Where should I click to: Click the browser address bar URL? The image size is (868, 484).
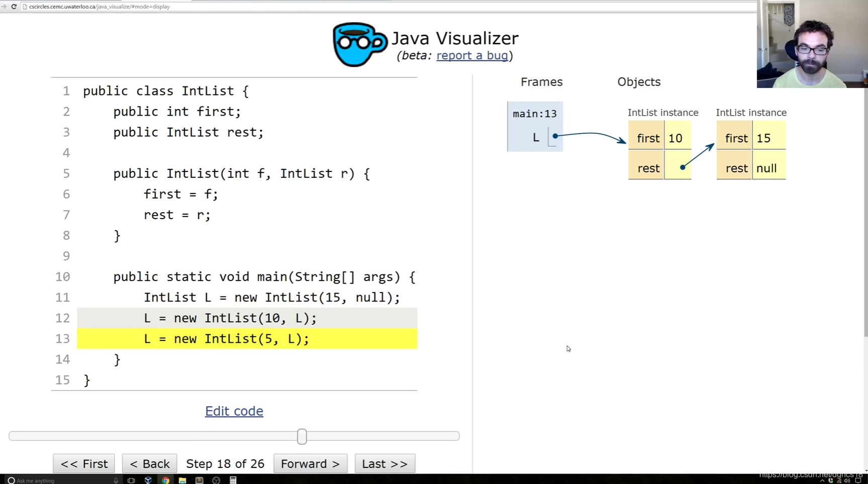click(x=99, y=7)
